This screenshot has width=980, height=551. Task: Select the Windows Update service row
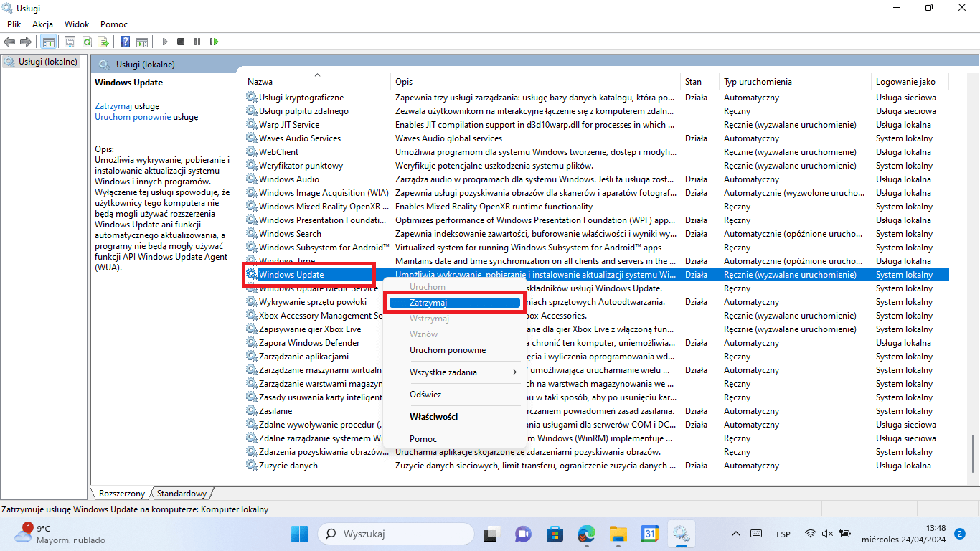tap(597, 275)
